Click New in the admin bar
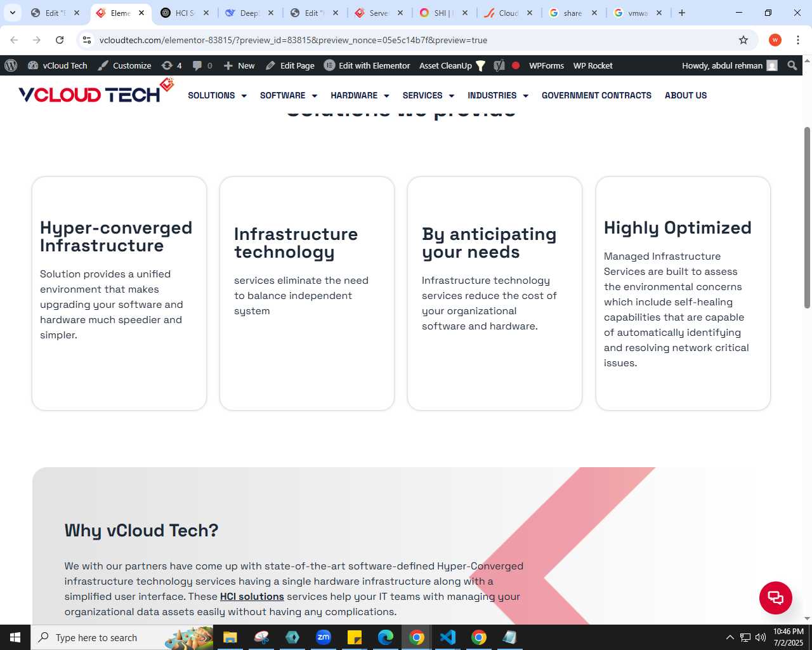The height and width of the screenshot is (650, 812). [239, 65]
